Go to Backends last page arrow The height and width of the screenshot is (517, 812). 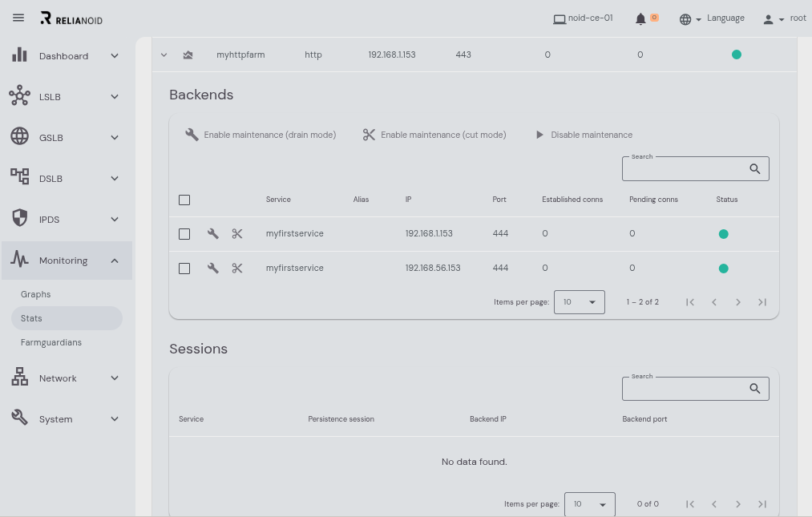click(762, 302)
